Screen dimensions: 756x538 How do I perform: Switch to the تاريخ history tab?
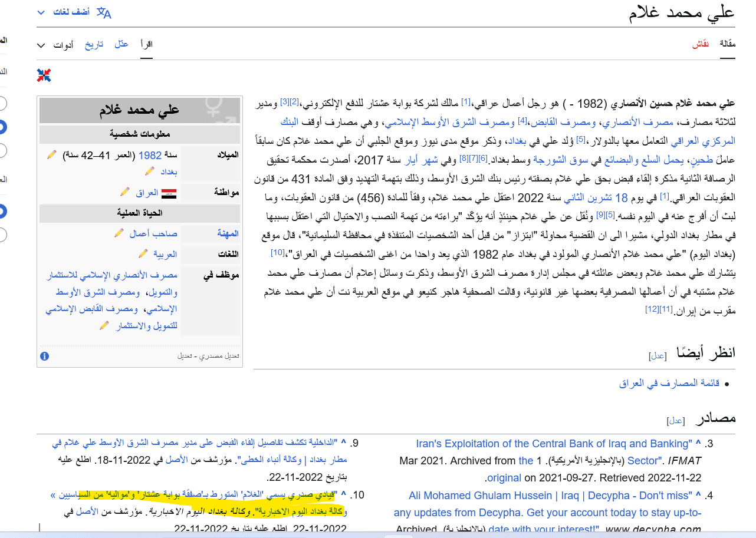coord(94,44)
